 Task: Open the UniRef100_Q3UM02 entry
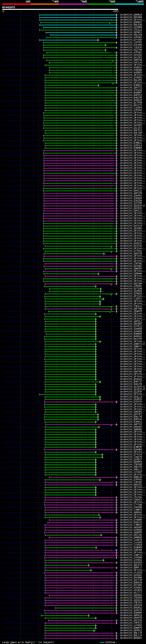[x=131, y=196]
